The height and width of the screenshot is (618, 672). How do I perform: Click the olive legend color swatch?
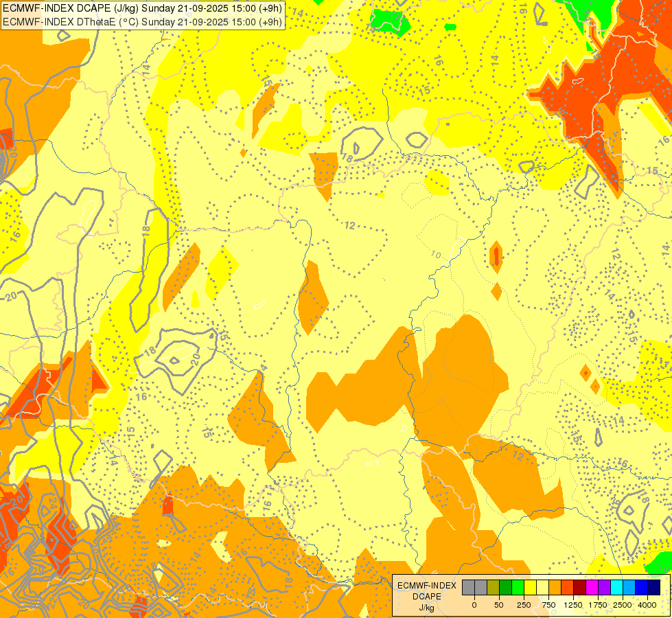[x=493, y=588]
